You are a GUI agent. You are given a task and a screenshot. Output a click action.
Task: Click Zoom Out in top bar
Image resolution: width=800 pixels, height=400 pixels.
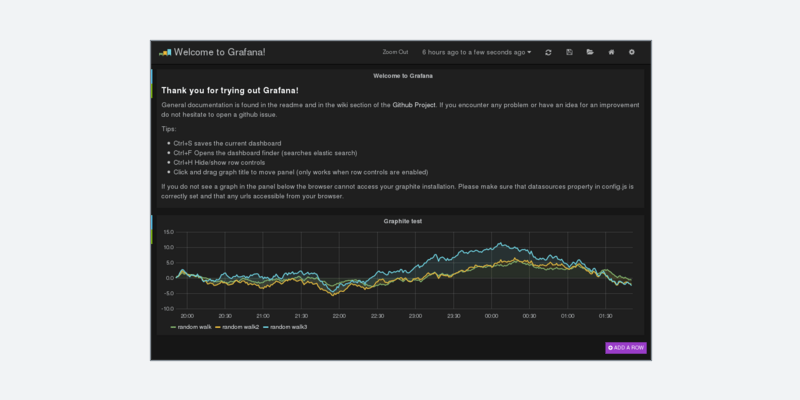[395, 52]
